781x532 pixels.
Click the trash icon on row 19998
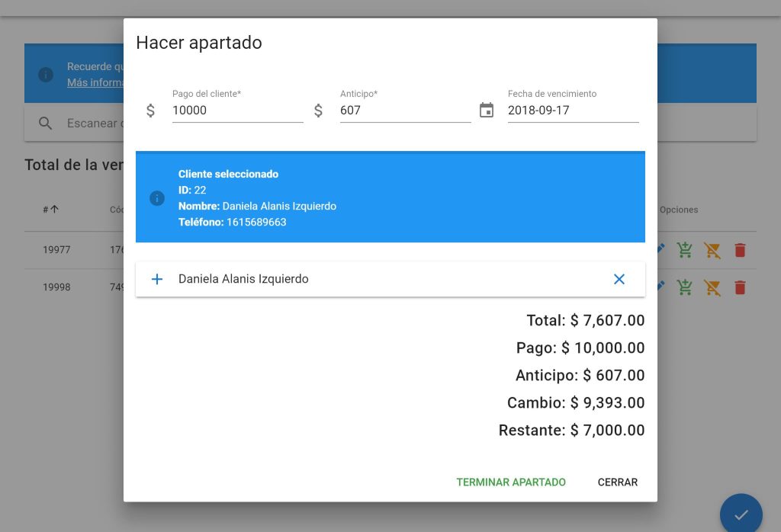pyautogui.click(x=739, y=287)
